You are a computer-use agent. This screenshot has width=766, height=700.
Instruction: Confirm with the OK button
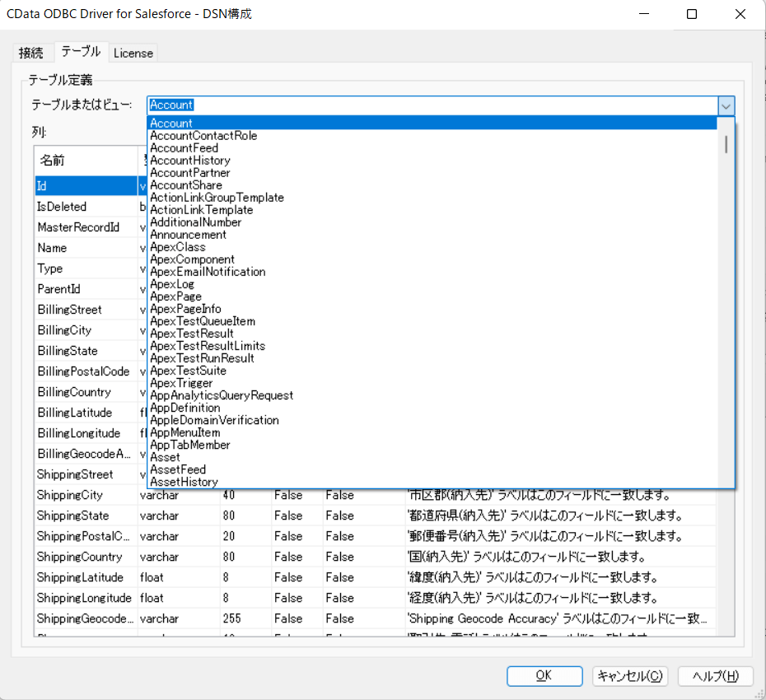[544, 675]
